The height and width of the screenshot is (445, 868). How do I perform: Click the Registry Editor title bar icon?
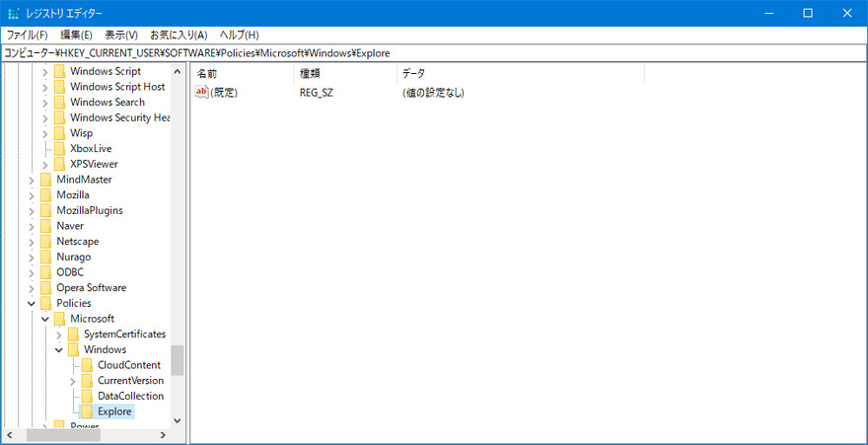coord(14,13)
